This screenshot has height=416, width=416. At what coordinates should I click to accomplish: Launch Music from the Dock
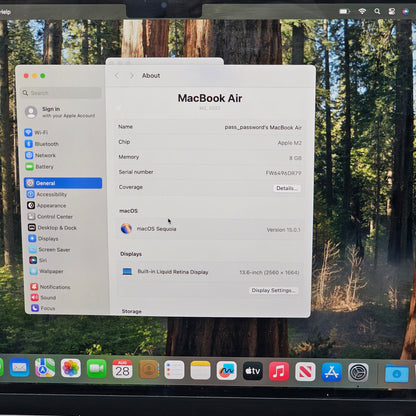coord(279,371)
